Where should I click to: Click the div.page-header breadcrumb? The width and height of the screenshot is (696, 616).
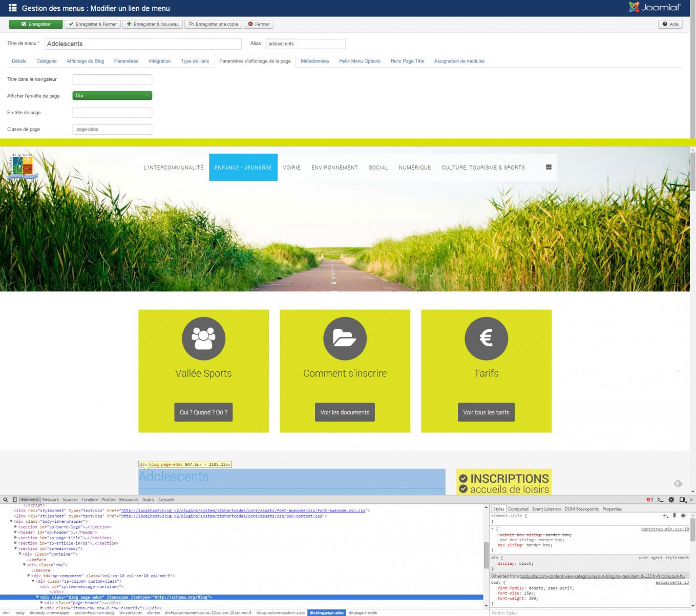pos(363,613)
